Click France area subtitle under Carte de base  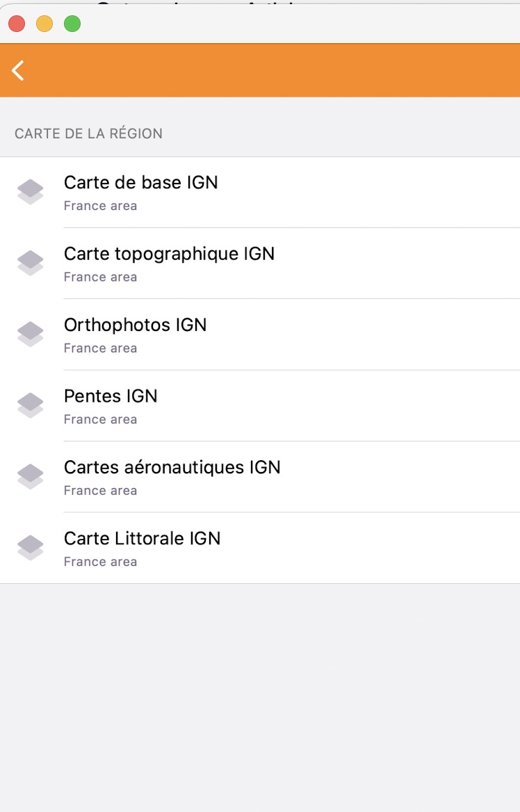100,206
